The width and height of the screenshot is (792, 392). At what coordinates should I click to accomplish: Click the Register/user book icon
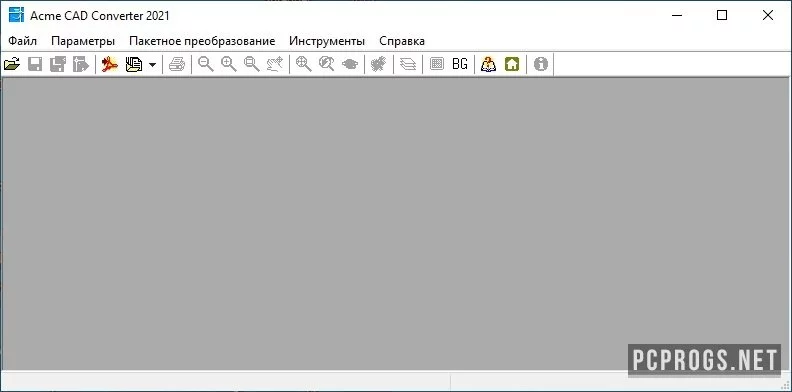[x=488, y=64]
